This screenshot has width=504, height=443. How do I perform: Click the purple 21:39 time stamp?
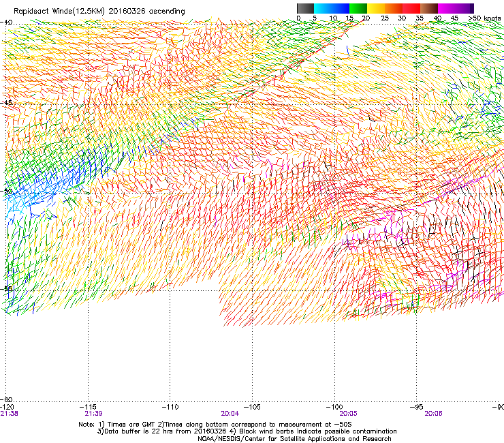pos(93,414)
